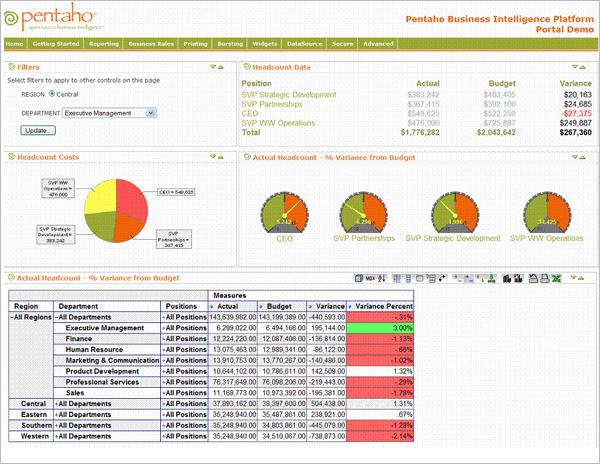Expand All Departments for Eastern region
The height and width of the screenshot is (465, 600).
tap(57, 414)
